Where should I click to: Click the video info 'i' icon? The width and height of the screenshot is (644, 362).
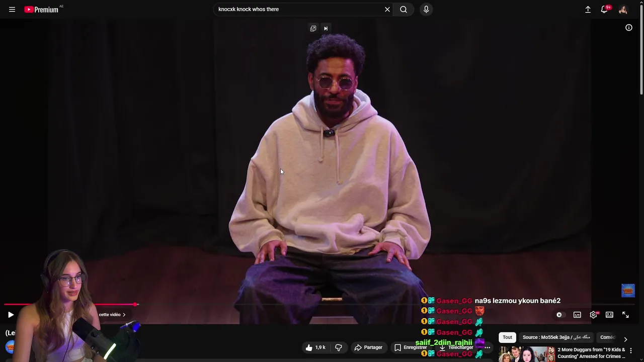point(629,28)
